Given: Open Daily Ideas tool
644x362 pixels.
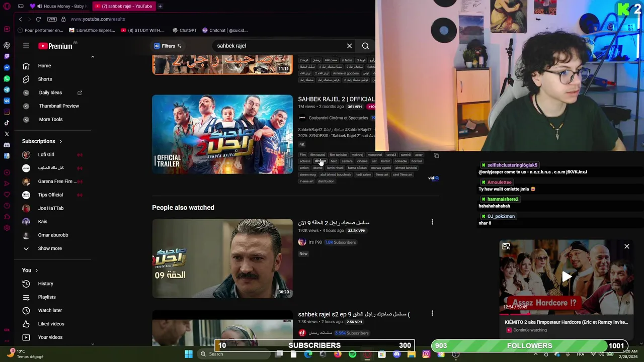Looking at the screenshot, I should point(50,93).
